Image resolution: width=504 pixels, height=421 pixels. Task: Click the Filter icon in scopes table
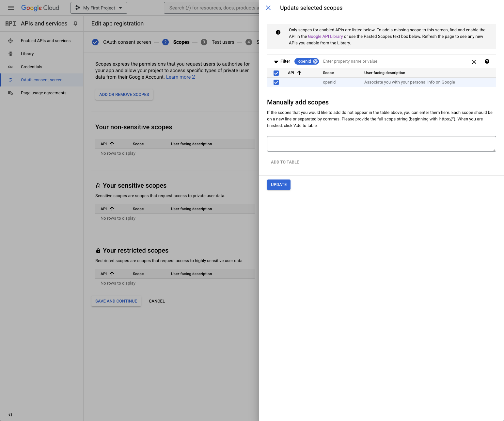[276, 61]
